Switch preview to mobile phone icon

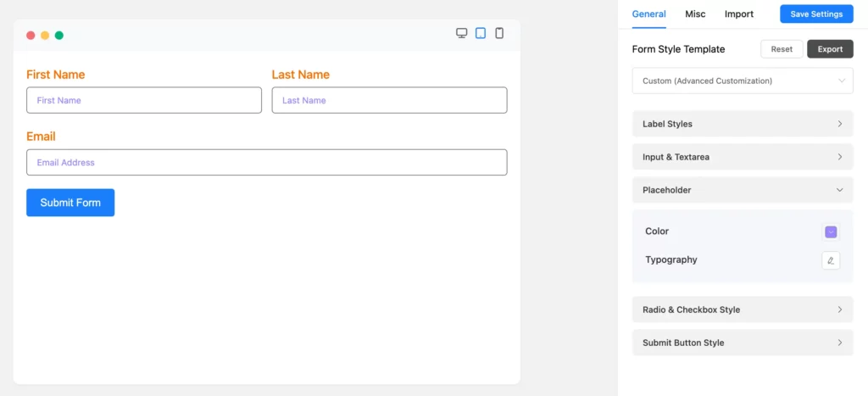click(499, 33)
